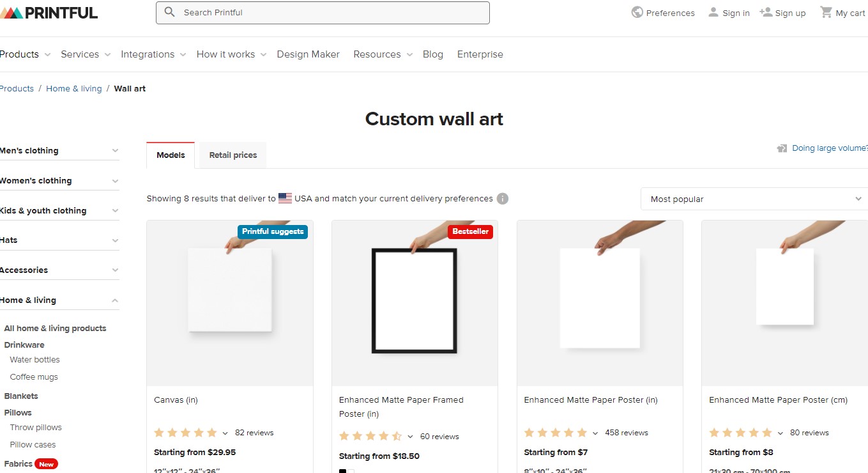Open Home & living from the breadcrumb

[x=74, y=88]
